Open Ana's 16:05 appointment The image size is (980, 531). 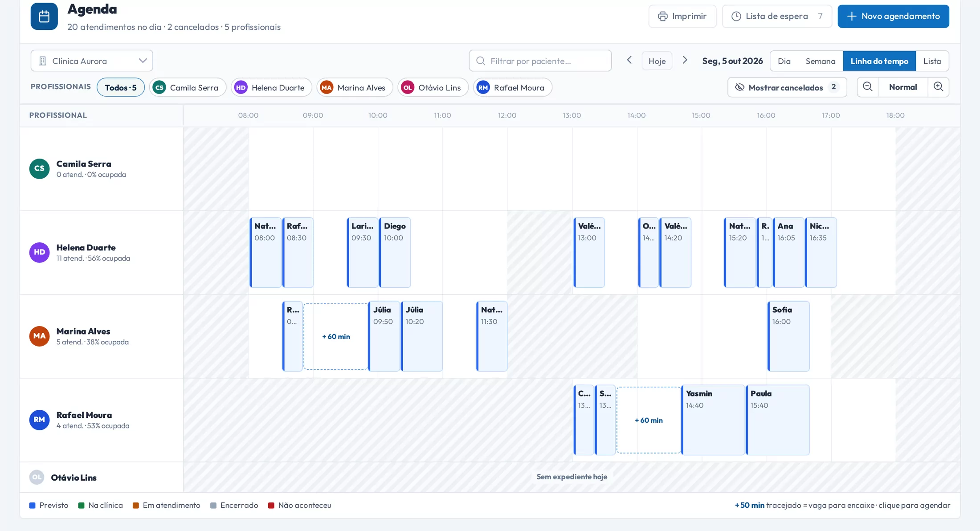[x=788, y=253]
